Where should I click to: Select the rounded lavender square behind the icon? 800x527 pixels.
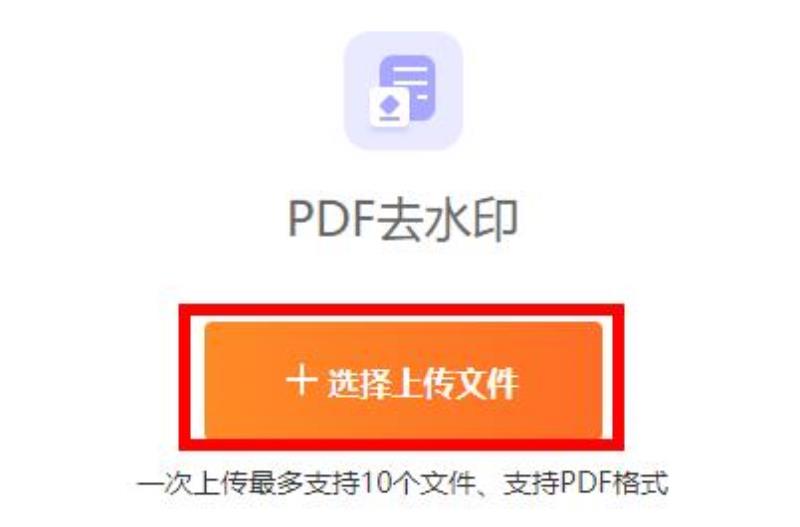tap(403, 90)
